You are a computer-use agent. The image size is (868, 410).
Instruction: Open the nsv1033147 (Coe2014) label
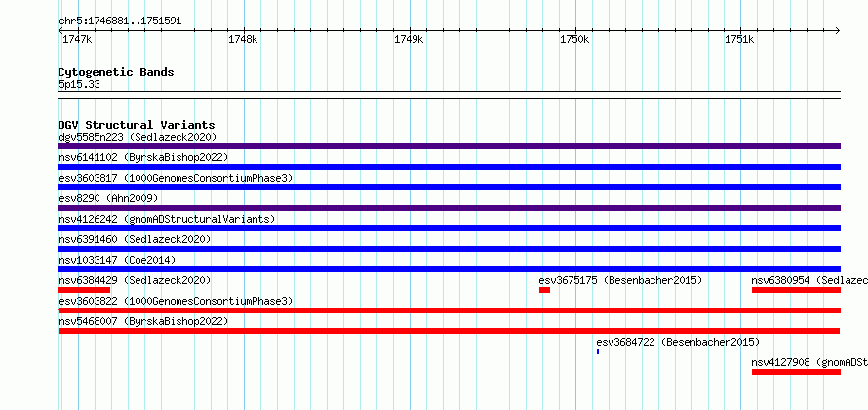[x=117, y=260]
